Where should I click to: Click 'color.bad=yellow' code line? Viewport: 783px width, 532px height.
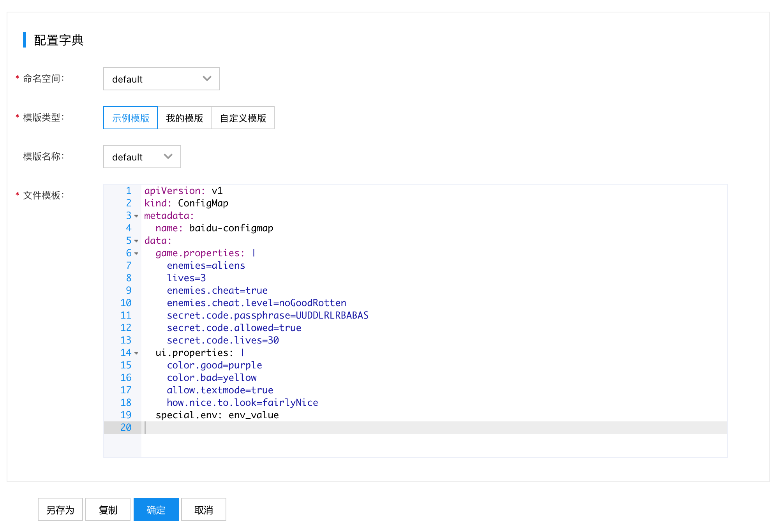[x=212, y=378]
